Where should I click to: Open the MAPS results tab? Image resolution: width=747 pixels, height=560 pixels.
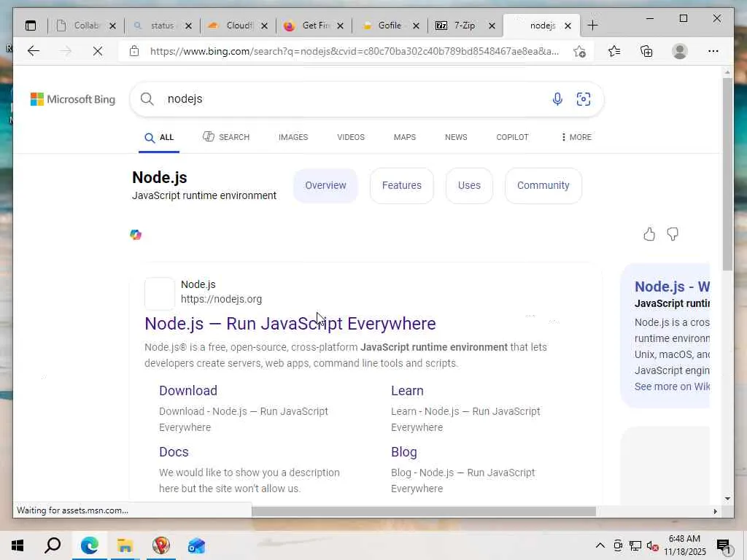click(x=404, y=137)
